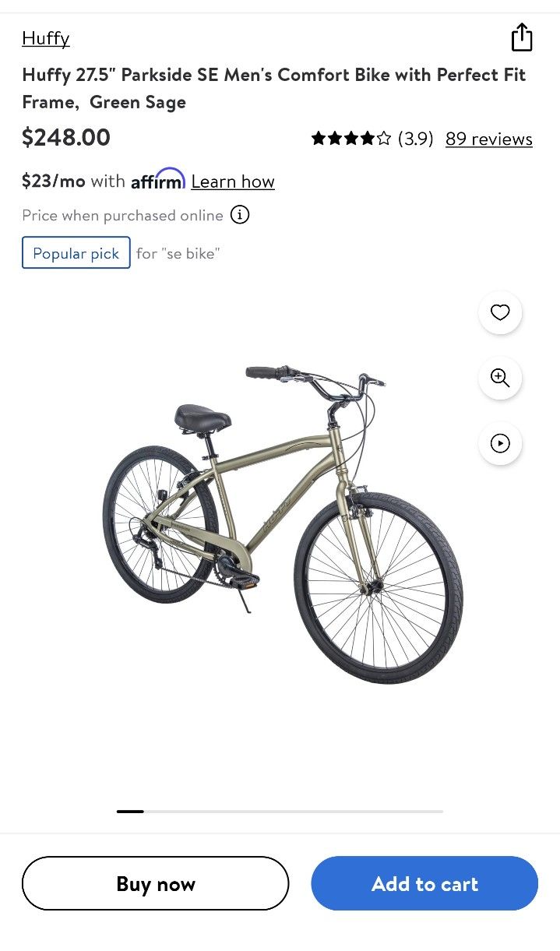Tap the 3.9 rating value

tap(416, 139)
